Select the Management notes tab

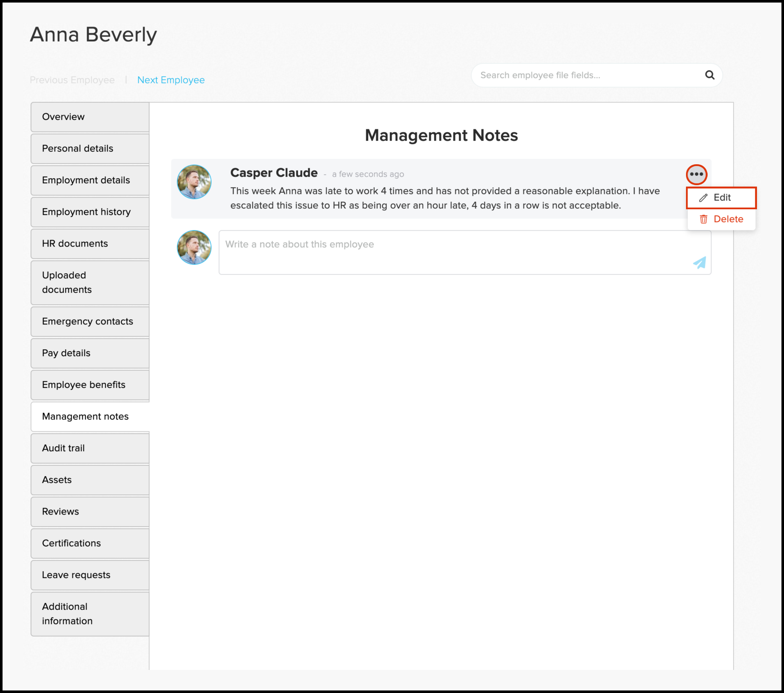point(90,416)
